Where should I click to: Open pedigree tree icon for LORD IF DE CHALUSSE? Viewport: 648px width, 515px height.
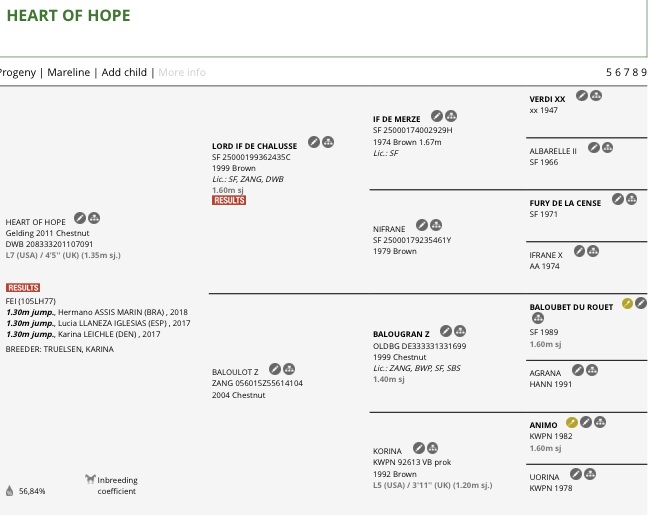(x=328, y=142)
